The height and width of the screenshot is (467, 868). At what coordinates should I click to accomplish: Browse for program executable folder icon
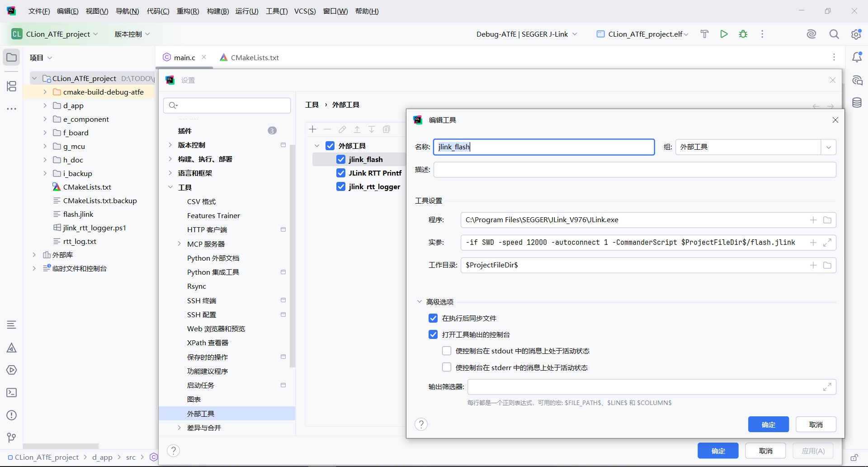click(x=827, y=220)
